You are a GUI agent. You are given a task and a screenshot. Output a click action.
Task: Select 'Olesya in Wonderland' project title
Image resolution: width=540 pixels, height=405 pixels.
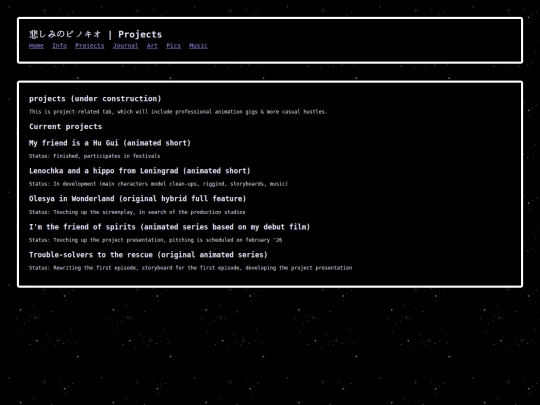[137, 199]
